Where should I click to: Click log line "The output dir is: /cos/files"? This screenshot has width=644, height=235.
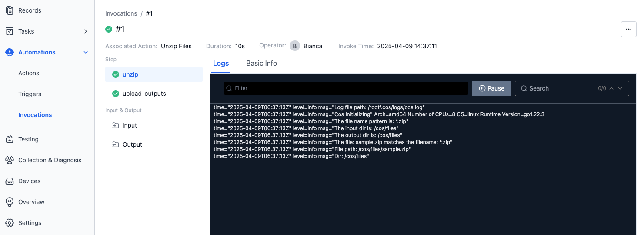point(308,135)
